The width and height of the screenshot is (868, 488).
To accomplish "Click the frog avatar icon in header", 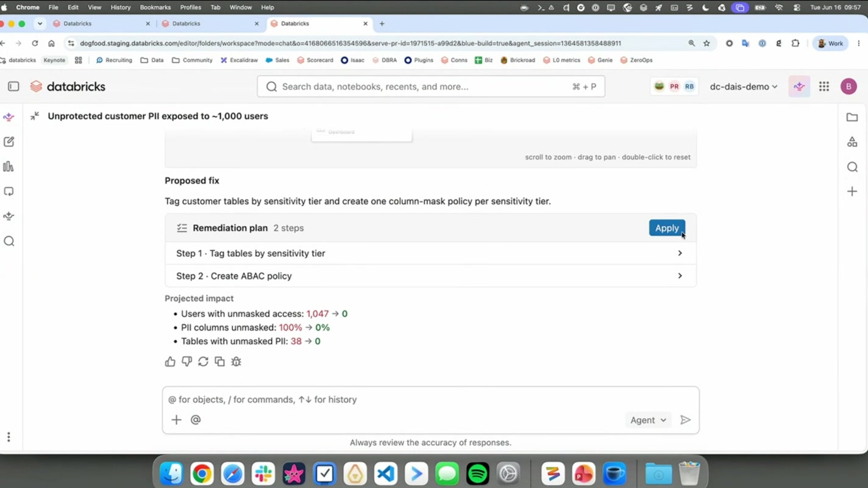I will [x=659, y=87].
